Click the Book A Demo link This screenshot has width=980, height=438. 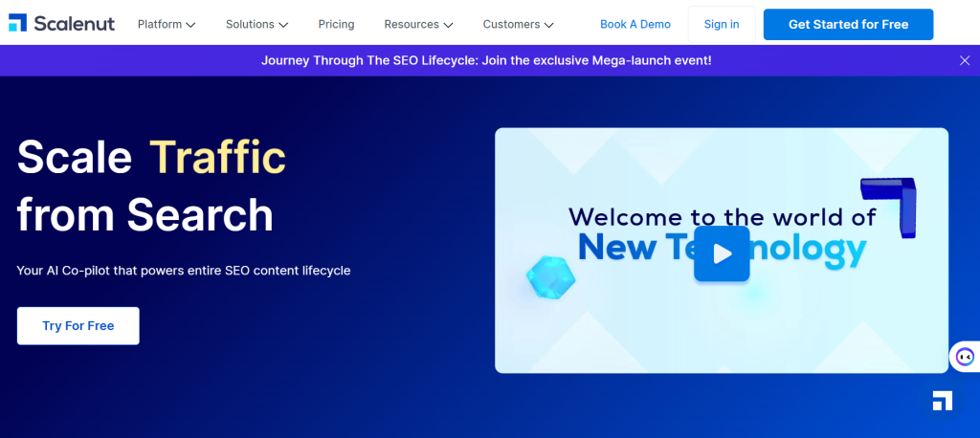coord(635,24)
